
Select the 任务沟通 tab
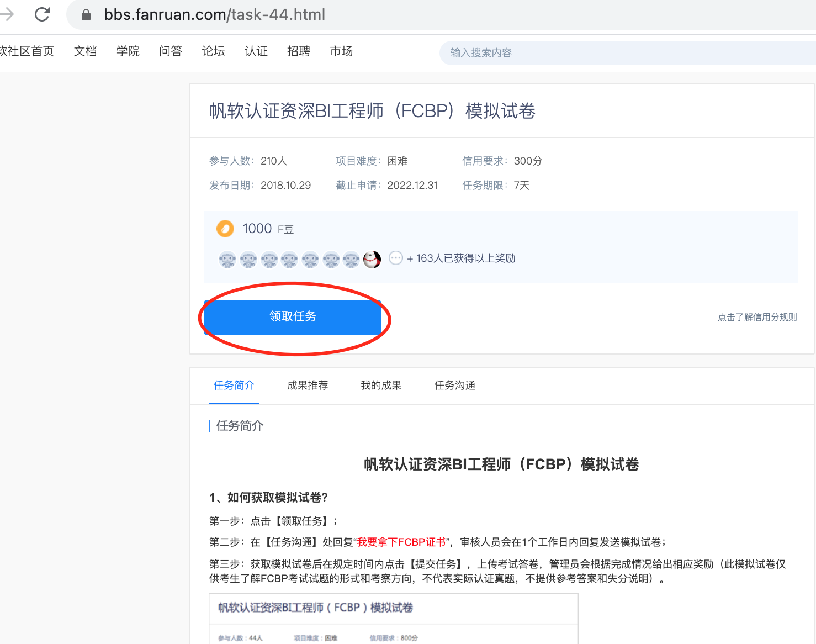coord(455,386)
